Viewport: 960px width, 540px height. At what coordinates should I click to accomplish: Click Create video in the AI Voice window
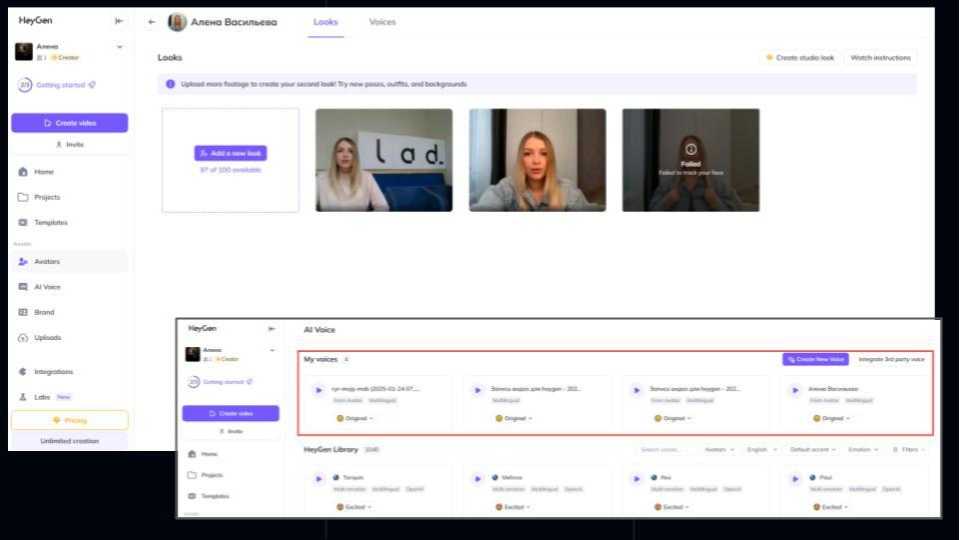tap(231, 413)
